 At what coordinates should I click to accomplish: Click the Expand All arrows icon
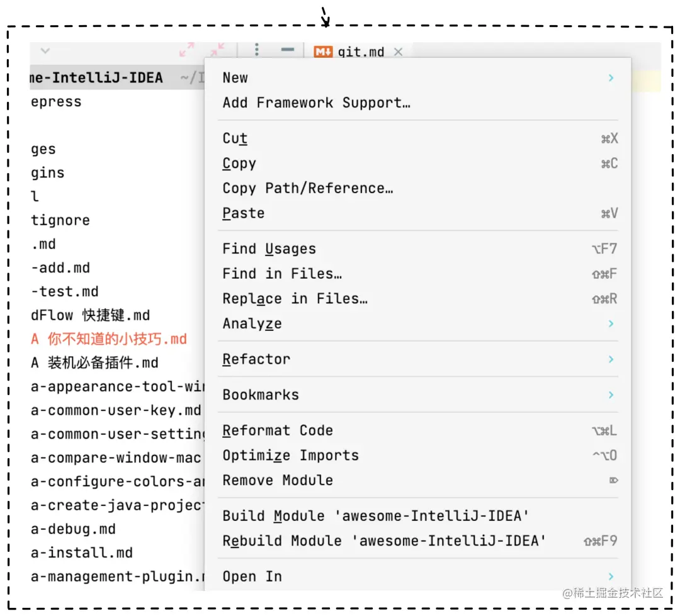coord(187,50)
